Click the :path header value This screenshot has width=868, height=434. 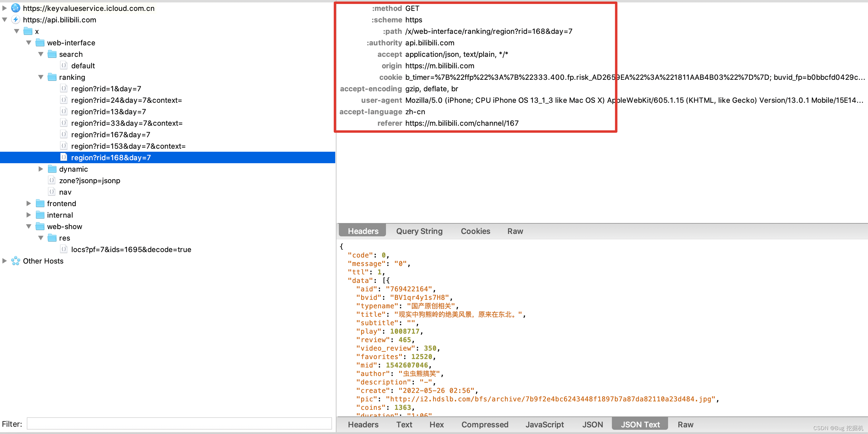(x=489, y=31)
